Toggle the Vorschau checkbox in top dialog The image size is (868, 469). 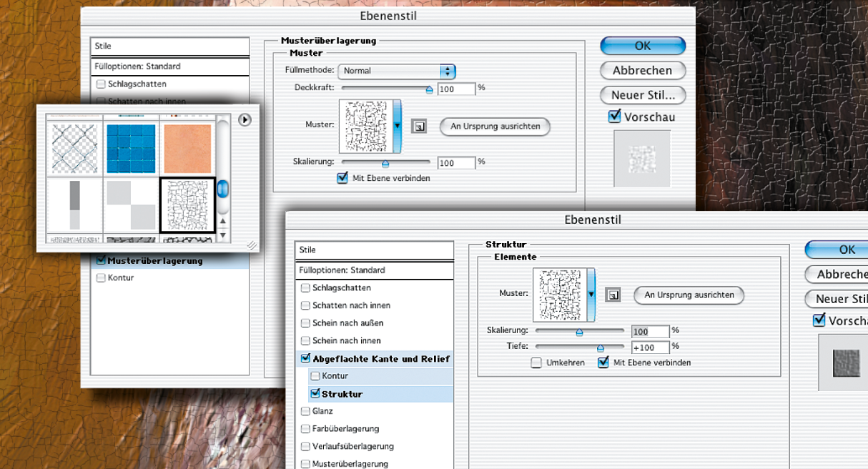click(x=614, y=117)
